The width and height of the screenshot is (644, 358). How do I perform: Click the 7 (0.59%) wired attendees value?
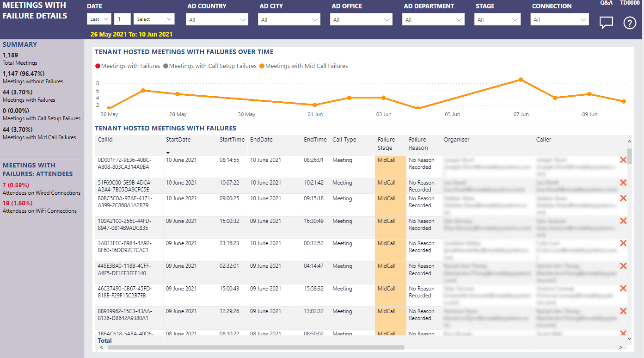click(x=16, y=185)
